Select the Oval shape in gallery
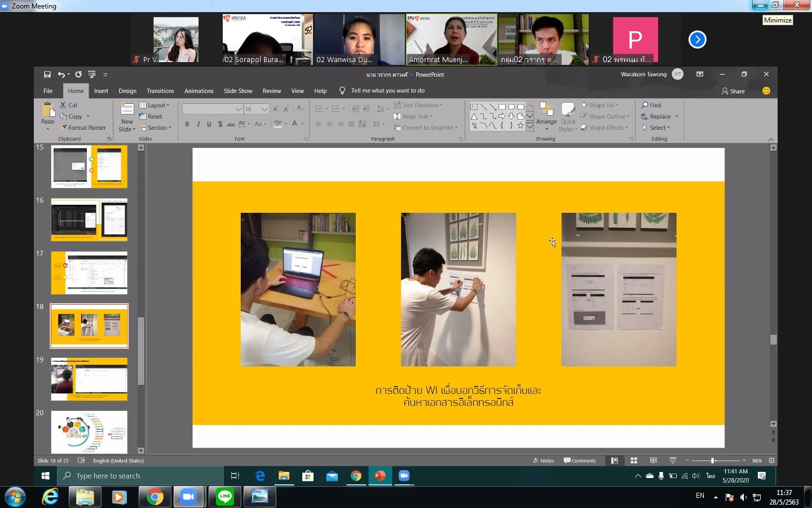The image size is (812, 508). click(511, 107)
